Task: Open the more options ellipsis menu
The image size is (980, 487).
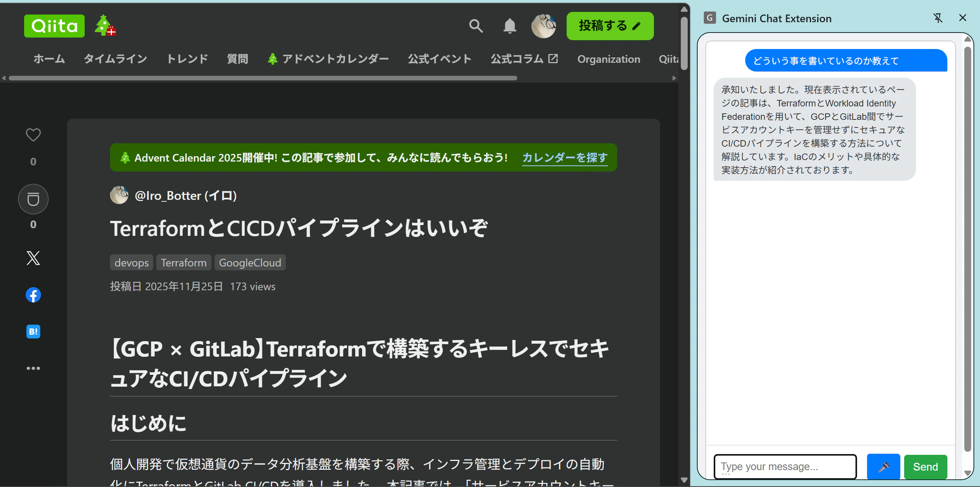Action: [33, 368]
